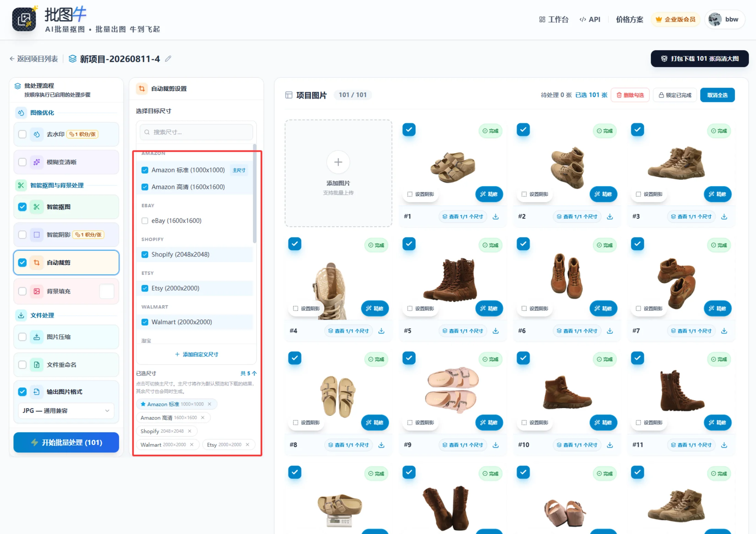Uncheck Amazon 高清 (1600x1600) size
Screen dimensions: 756x534
pyautogui.click(x=145, y=187)
